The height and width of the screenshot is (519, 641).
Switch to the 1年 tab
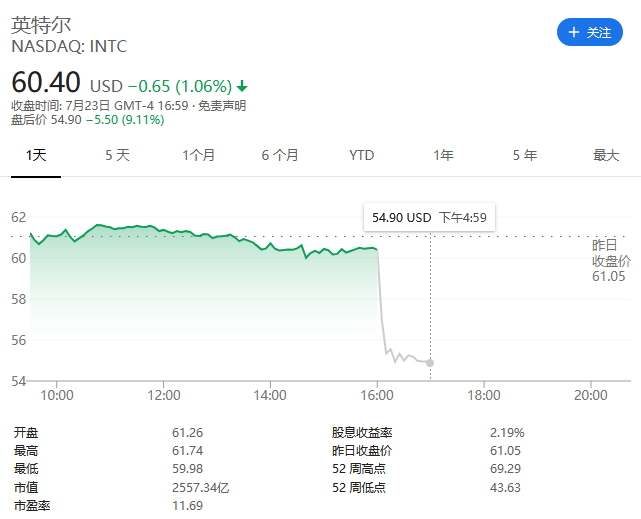tap(443, 155)
